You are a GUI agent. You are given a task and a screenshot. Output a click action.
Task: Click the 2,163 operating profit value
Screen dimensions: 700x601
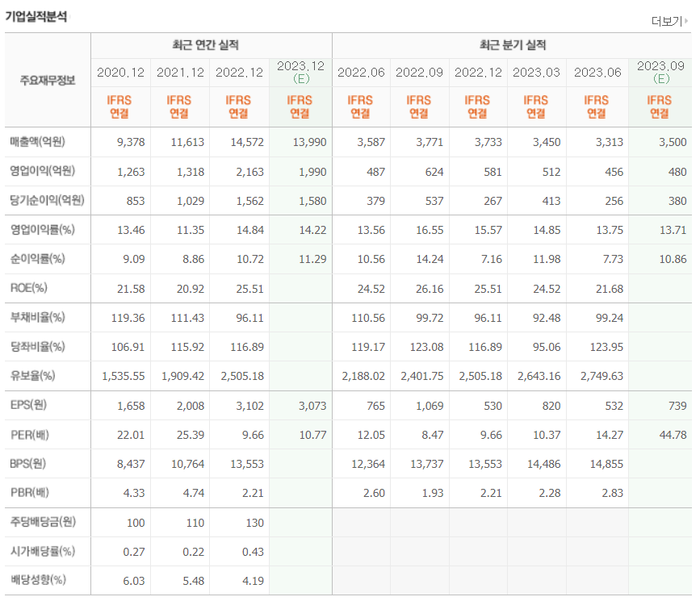(x=250, y=172)
